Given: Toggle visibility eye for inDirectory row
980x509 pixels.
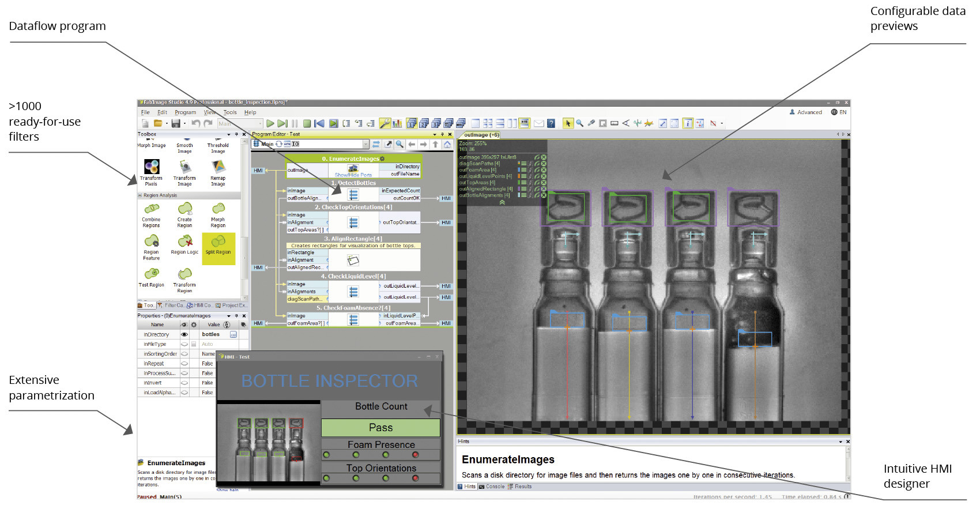Looking at the screenshot, I should coord(184,334).
